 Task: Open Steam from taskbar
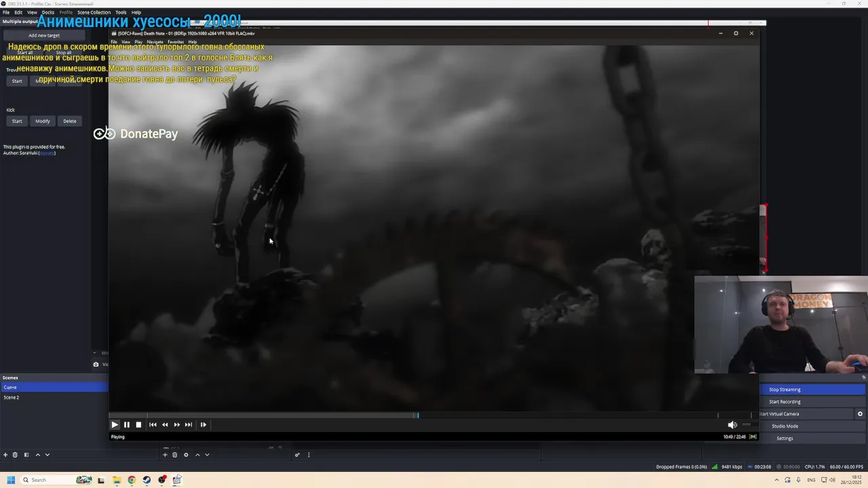pos(147,480)
